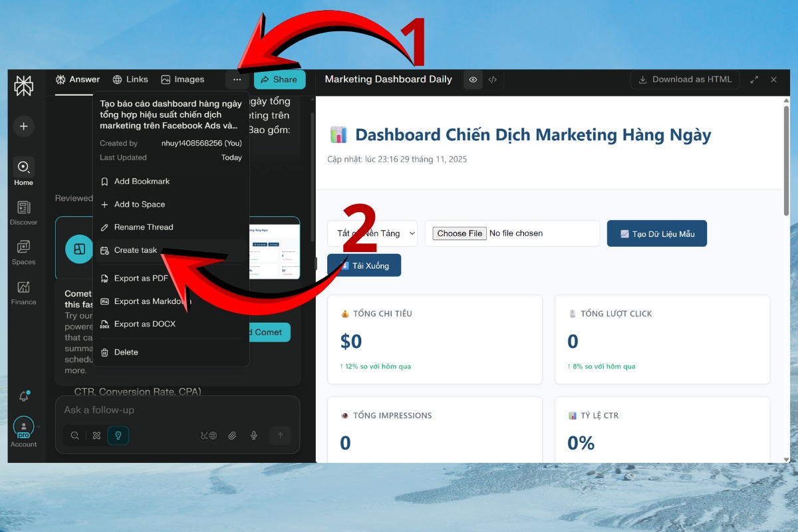Viewport: 798px width, 532px height.
Task: Expand the Account chevron menu
Action: [x=39, y=427]
